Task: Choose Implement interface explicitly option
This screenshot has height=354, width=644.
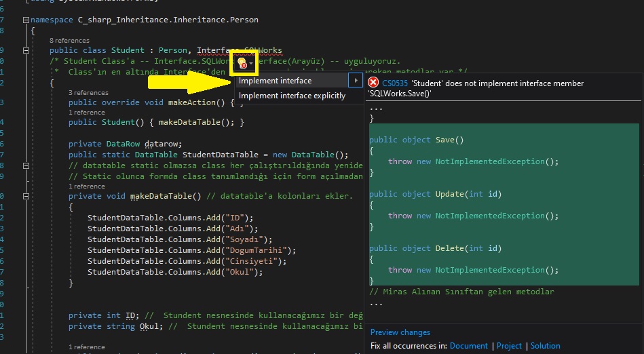Action: pos(292,96)
